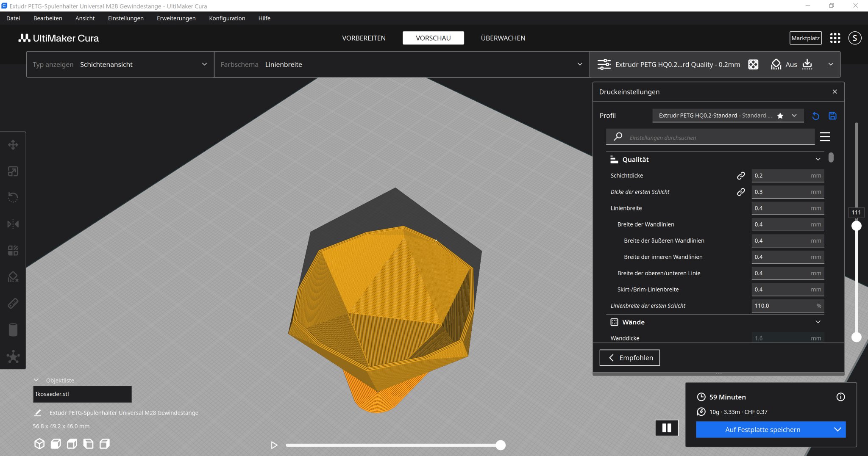Select the Move tool in left toolbar
Screen dimensions: 868x456
click(13, 145)
